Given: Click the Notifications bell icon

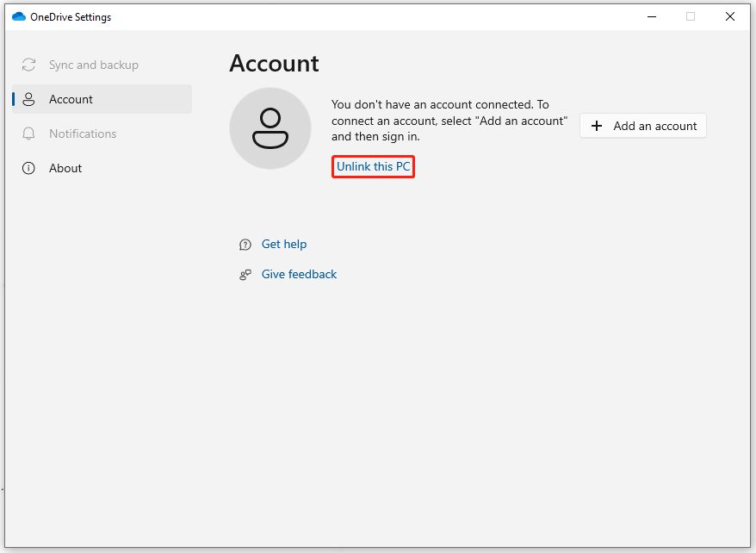Looking at the screenshot, I should [x=28, y=134].
